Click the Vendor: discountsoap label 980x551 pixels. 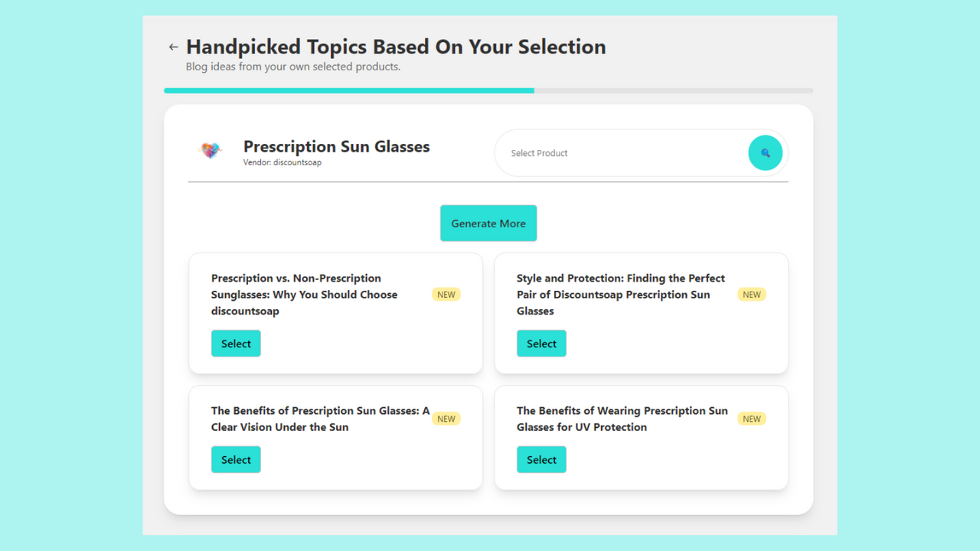coord(283,162)
